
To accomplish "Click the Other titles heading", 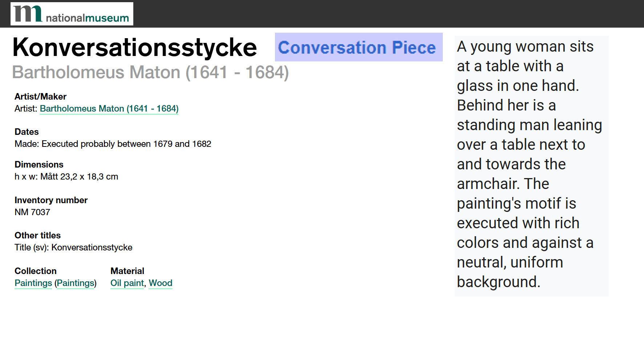I will (37, 236).
